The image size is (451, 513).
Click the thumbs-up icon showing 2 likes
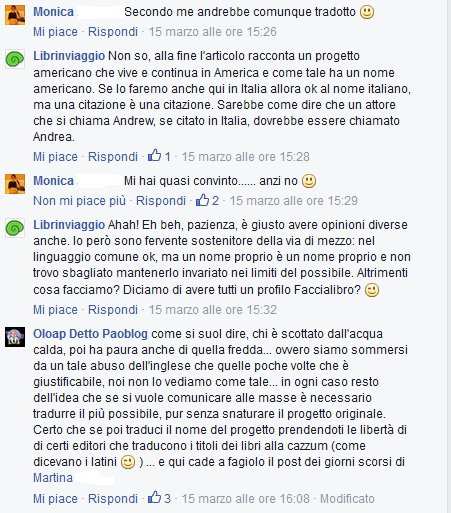pos(202,200)
